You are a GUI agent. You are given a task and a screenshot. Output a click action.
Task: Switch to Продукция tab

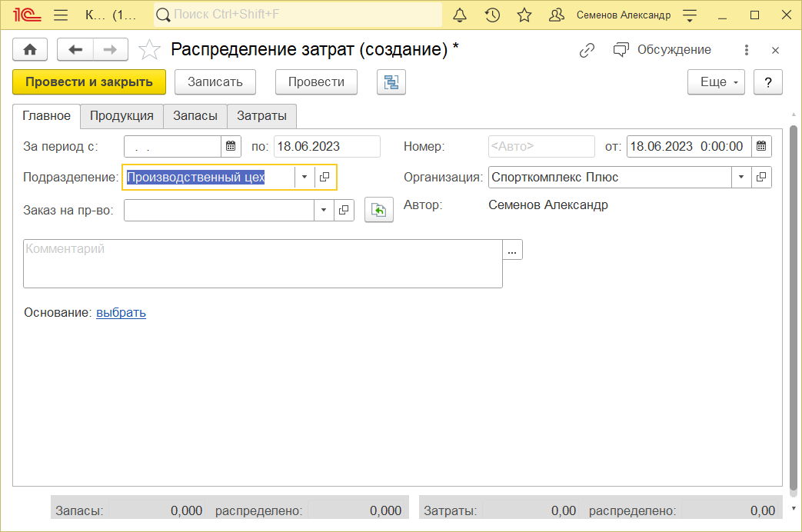point(121,115)
